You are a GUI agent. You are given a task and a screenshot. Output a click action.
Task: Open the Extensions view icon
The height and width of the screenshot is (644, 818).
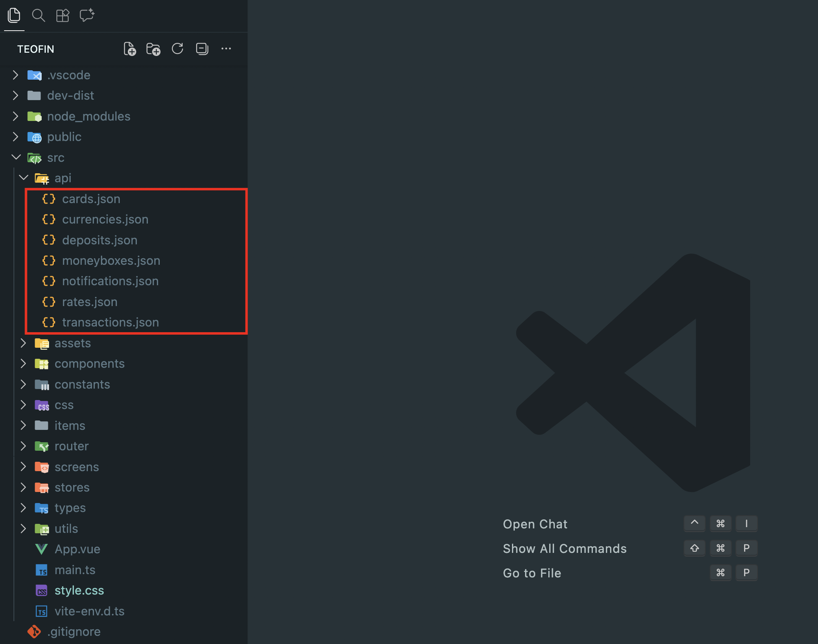tap(63, 16)
